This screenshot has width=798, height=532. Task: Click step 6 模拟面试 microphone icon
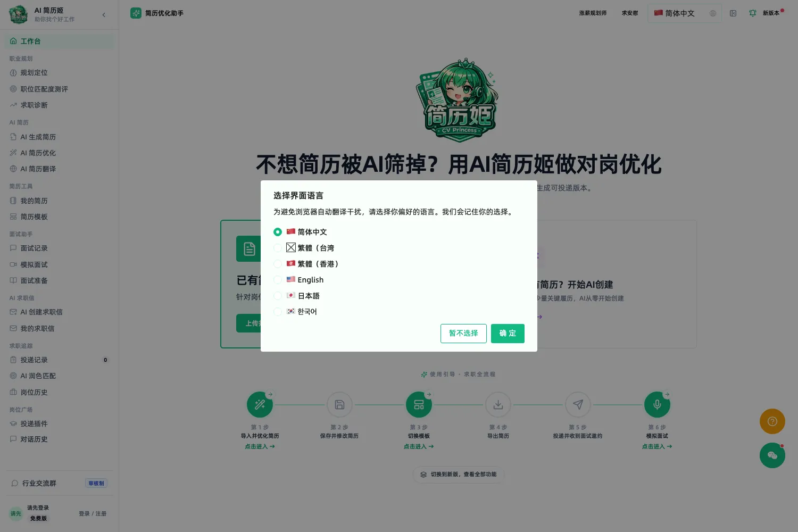click(657, 405)
